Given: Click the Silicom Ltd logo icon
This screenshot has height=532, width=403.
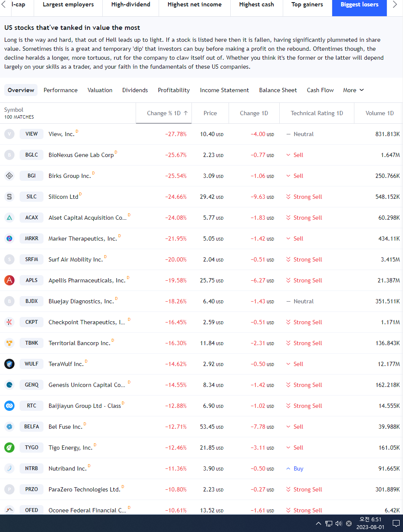Looking at the screenshot, I should (x=9, y=197).
